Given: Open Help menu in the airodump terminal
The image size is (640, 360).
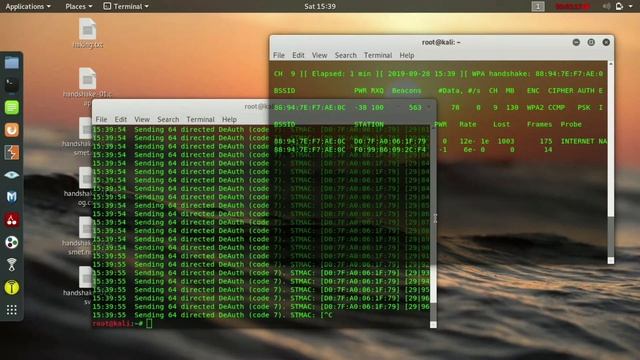Looking at the screenshot, I should (x=407, y=55).
